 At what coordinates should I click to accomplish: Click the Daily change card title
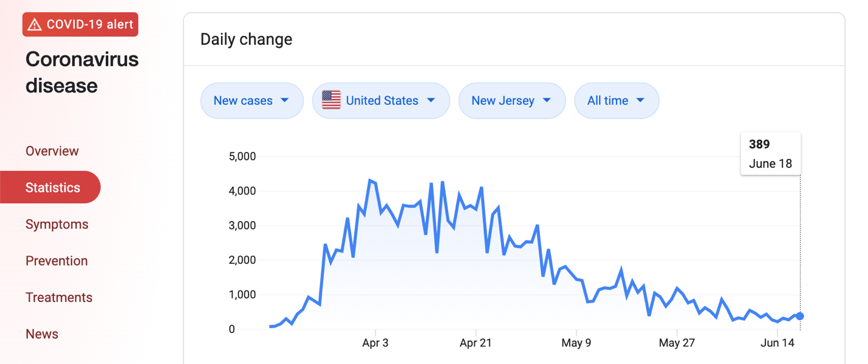[x=246, y=39]
